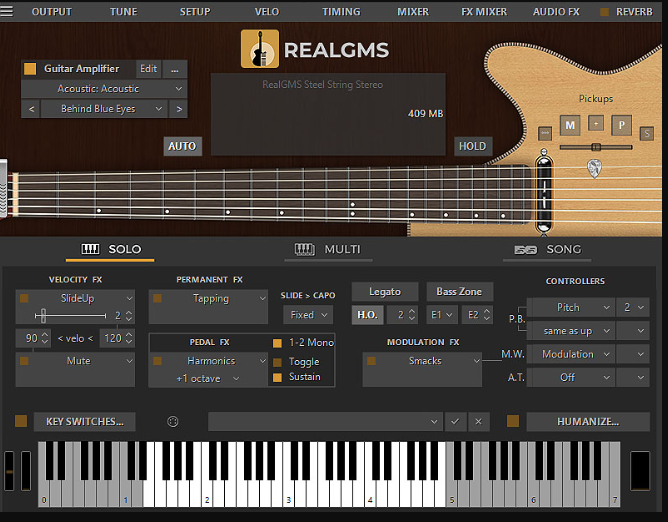Click the small button left of M pickup

point(545,133)
